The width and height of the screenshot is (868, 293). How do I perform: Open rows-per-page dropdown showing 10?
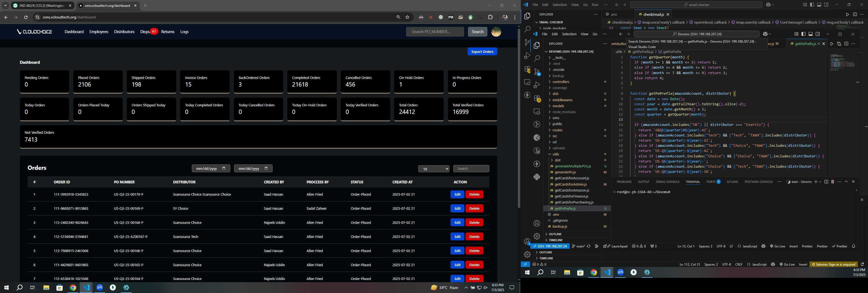click(433, 169)
